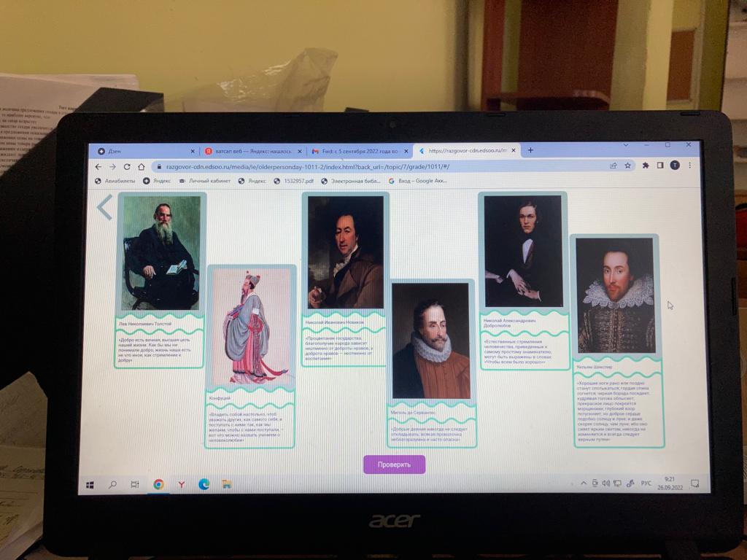
Task: Select the razgovor-cdn.edsoo.ru tab
Action: pyautogui.click(x=468, y=150)
